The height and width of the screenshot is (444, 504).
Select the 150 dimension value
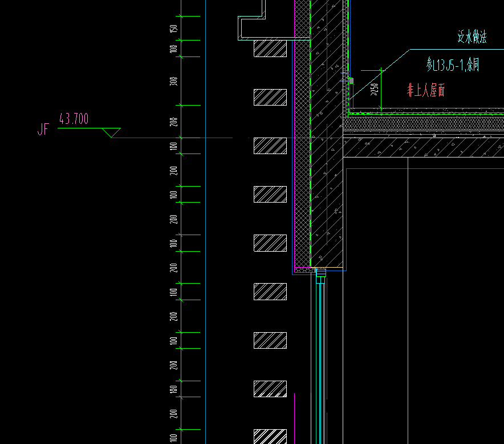tap(173, 29)
